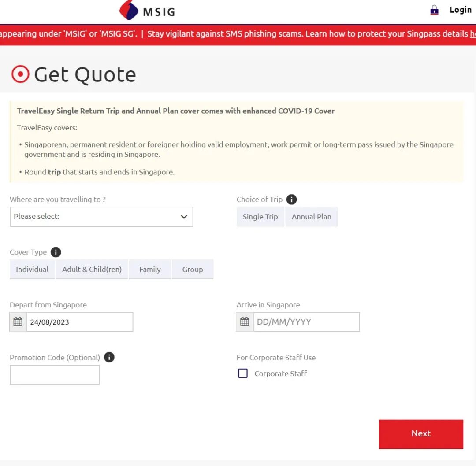Choose Group cover type
This screenshot has height=466, width=476.
[x=193, y=270]
